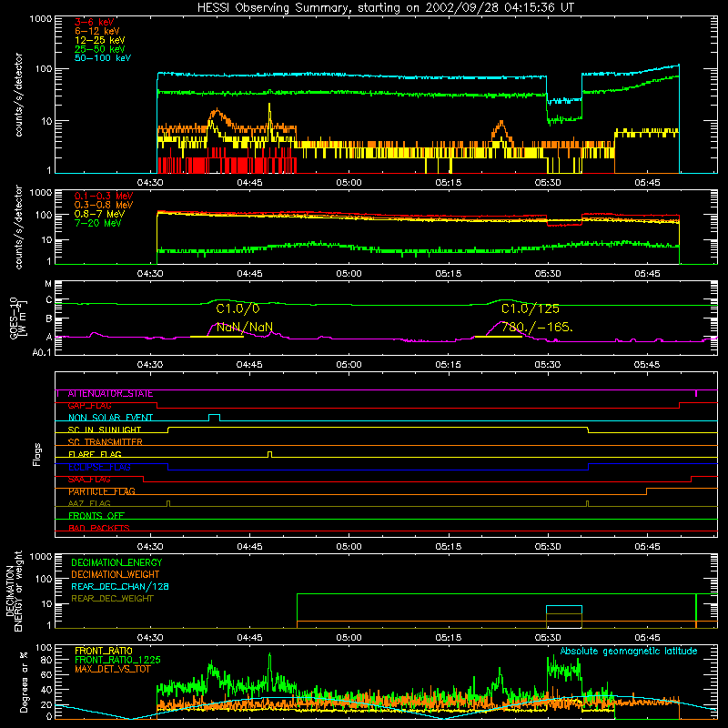Select the GAP_FLAG label
The height and width of the screenshot is (728, 728).
pyautogui.click(x=89, y=406)
